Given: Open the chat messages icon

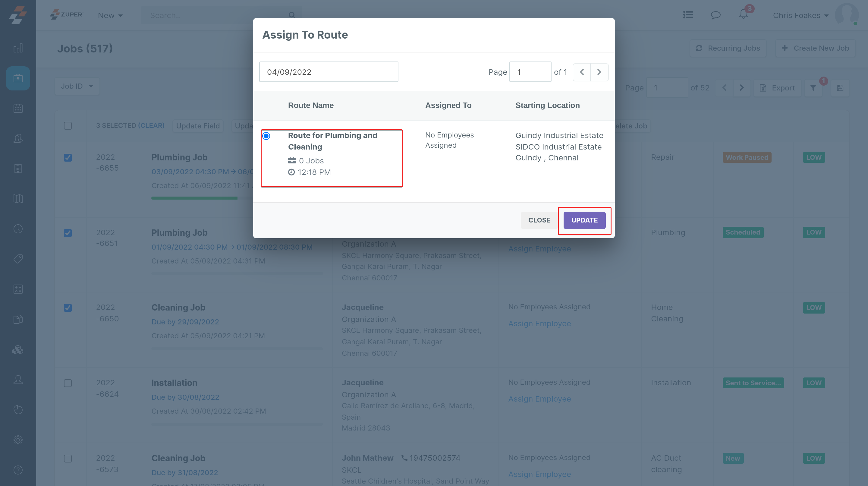Looking at the screenshot, I should [715, 15].
